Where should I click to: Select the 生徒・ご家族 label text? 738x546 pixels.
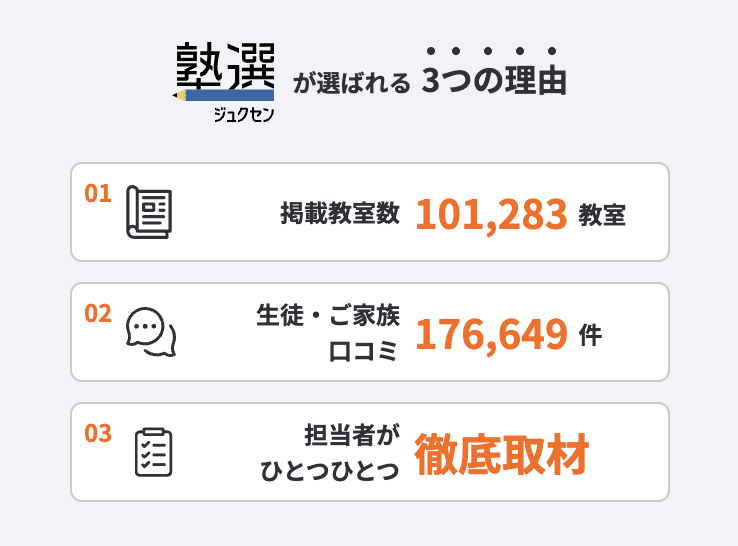[327, 317]
